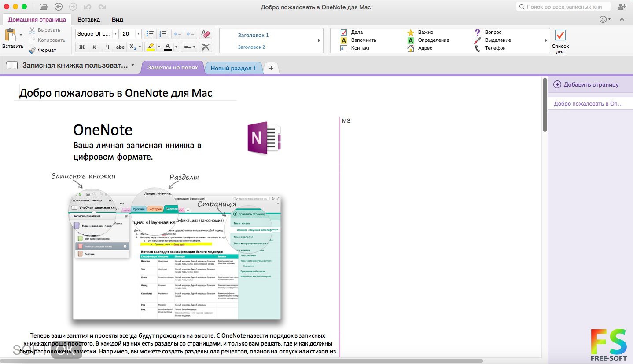Apply the Определение tag

click(428, 40)
